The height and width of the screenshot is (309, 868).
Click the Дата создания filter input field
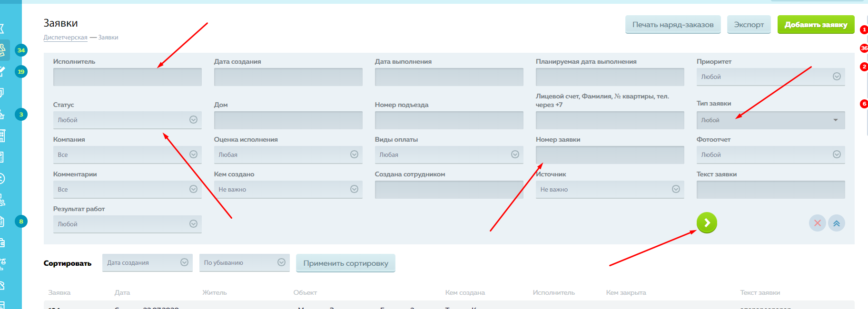(x=288, y=77)
